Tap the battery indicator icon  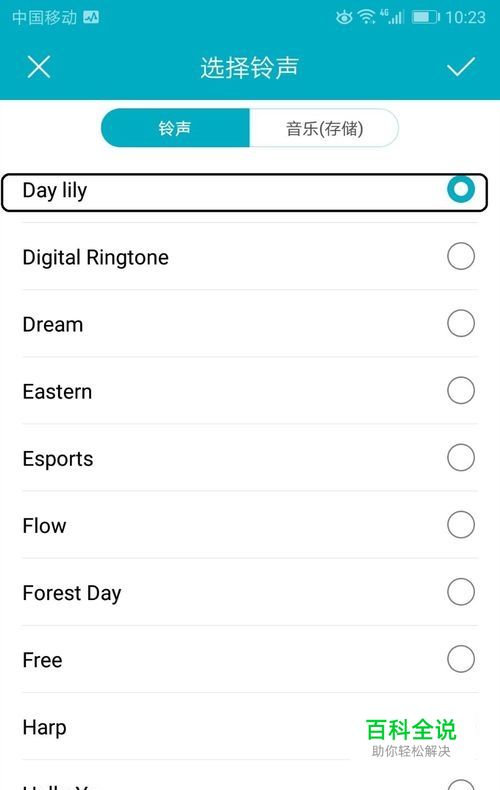tap(425, 17)
